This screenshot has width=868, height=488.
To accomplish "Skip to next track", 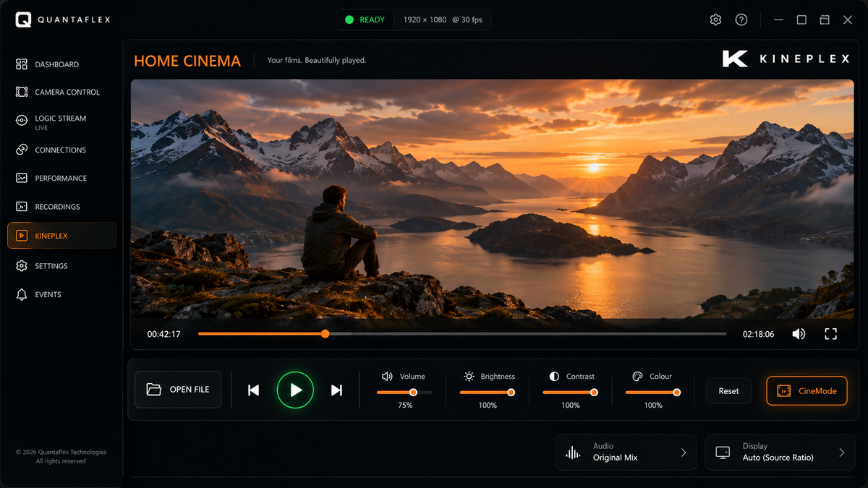I will [336, 390].
